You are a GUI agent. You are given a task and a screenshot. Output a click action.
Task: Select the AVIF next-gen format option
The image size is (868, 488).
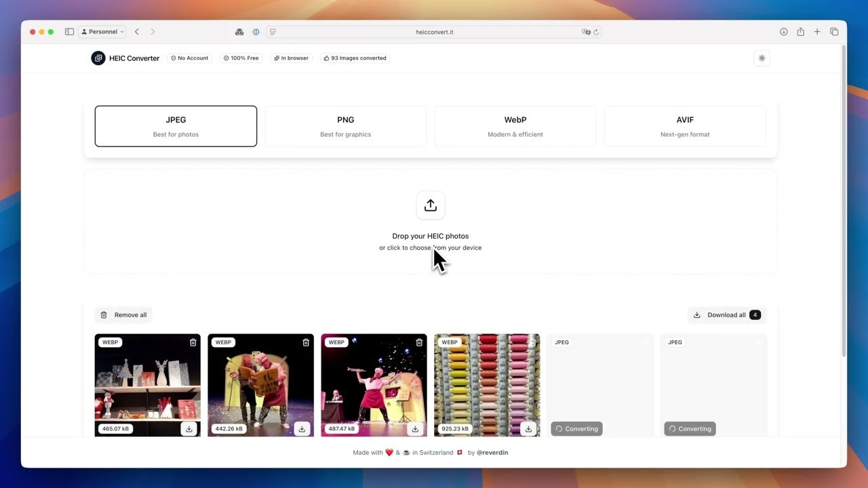[685, 126]
